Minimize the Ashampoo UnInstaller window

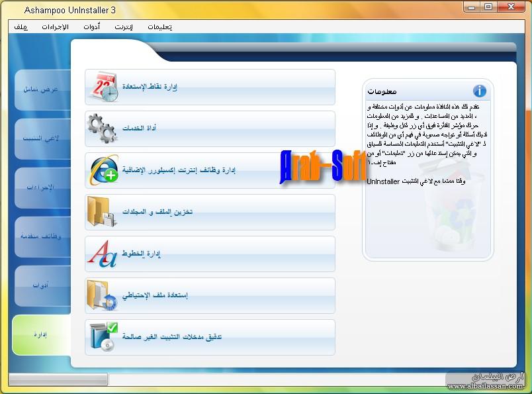click(472, 7)
